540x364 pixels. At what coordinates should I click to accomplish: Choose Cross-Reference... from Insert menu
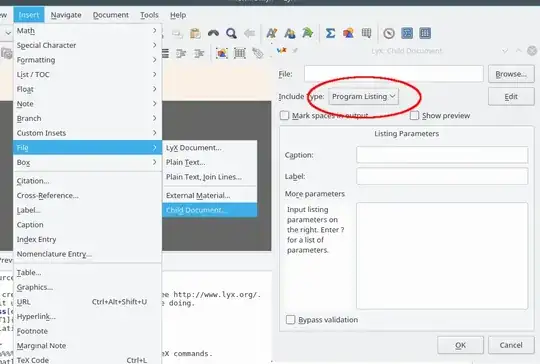[x=87, y=196]
